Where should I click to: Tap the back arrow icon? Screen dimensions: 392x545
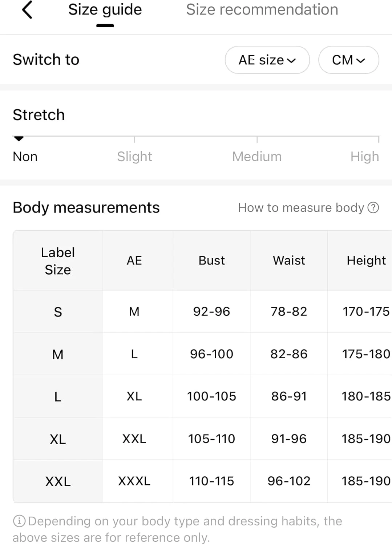(x=27, y=10)
